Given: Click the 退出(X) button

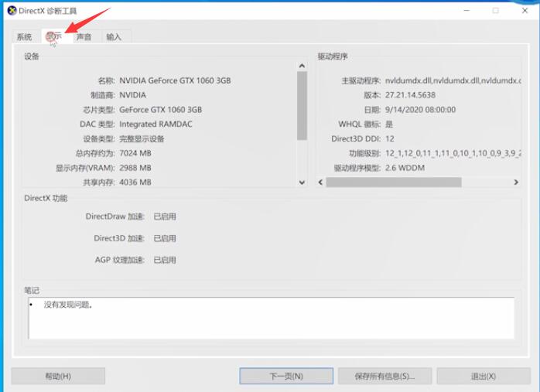Looking at the screenshot, I should 484,377.
